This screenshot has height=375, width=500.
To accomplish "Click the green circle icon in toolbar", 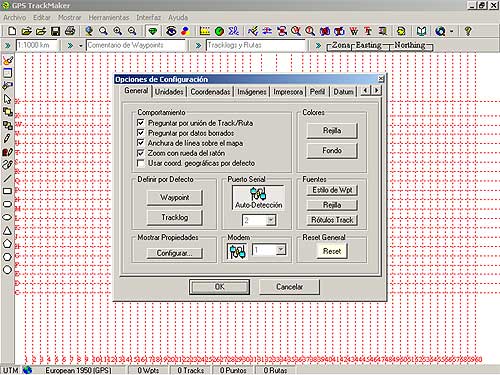I will [x=219, y=31].
